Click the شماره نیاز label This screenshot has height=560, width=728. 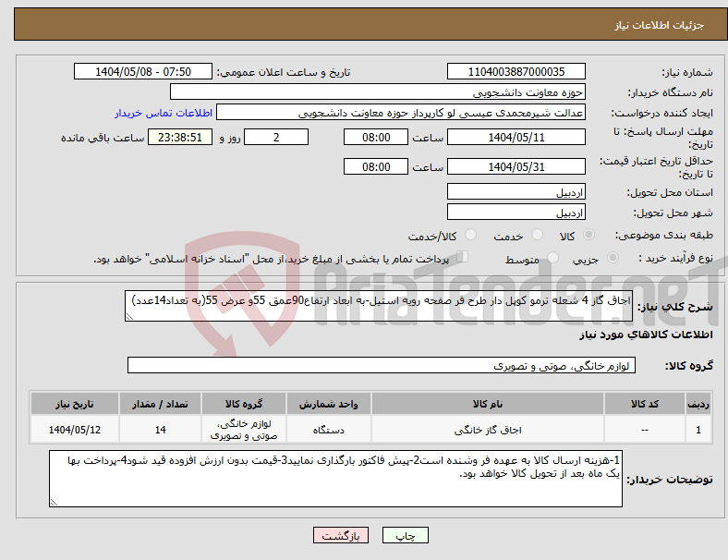(687, 72)
